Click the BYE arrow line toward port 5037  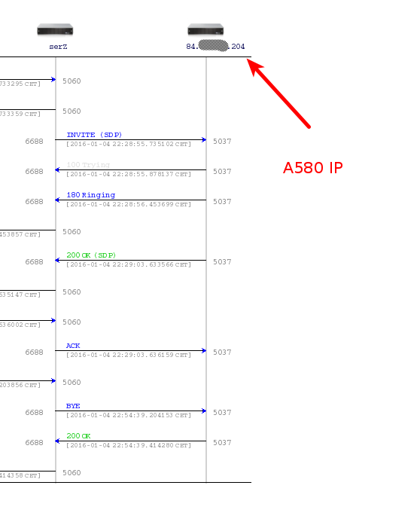[x=130, y=410]
